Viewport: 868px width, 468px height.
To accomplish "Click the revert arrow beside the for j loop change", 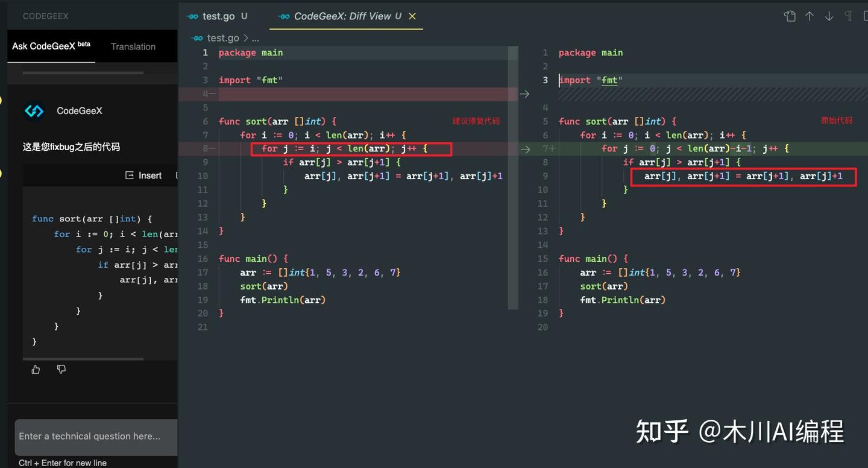I will 525,149.
